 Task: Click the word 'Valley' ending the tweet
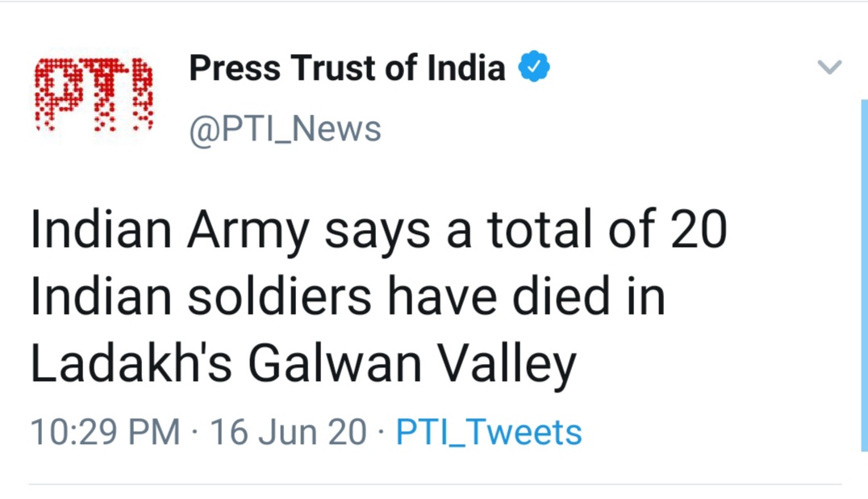coord(507,366)
